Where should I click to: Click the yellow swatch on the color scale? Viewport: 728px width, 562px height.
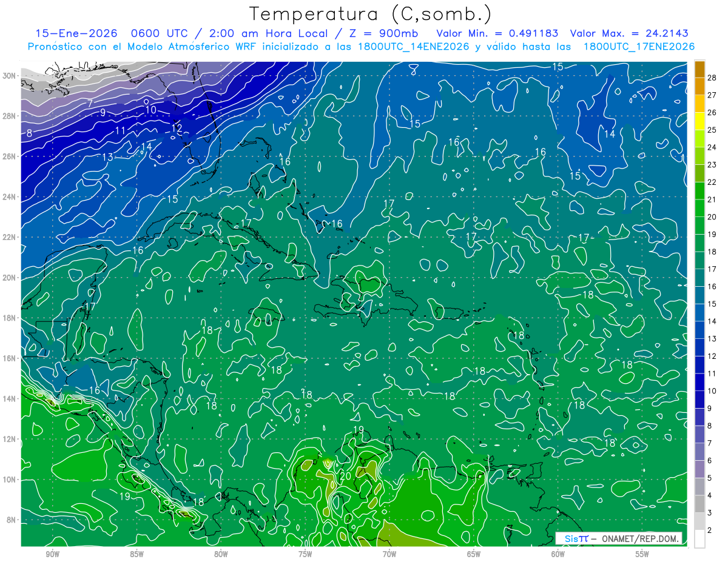[699, 121]
